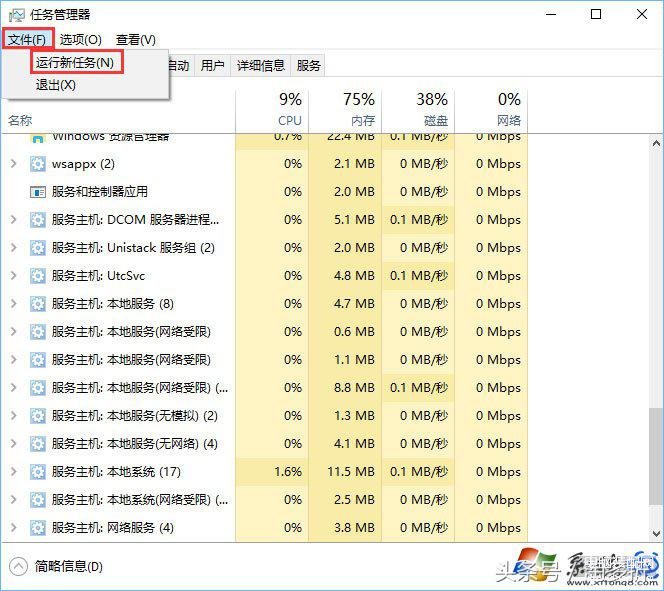
Task: Minimize the 任务管理器 window
Action: point(551,14)
